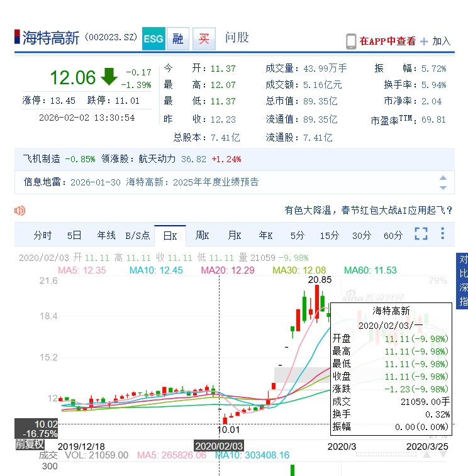Viewport: 468px width, 476px height.
Task: Click the 市盈率TTM 69.81 value
Action: (x=433, y=120)
